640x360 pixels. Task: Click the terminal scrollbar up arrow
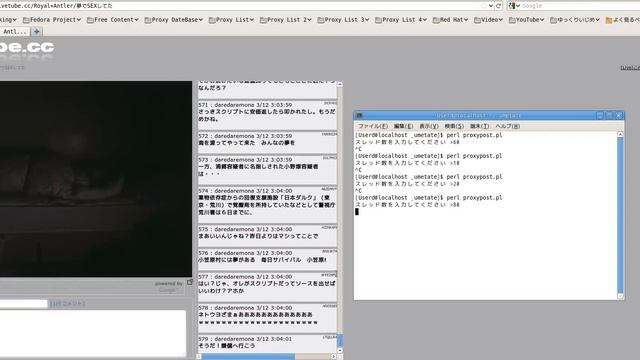point(620,134)
